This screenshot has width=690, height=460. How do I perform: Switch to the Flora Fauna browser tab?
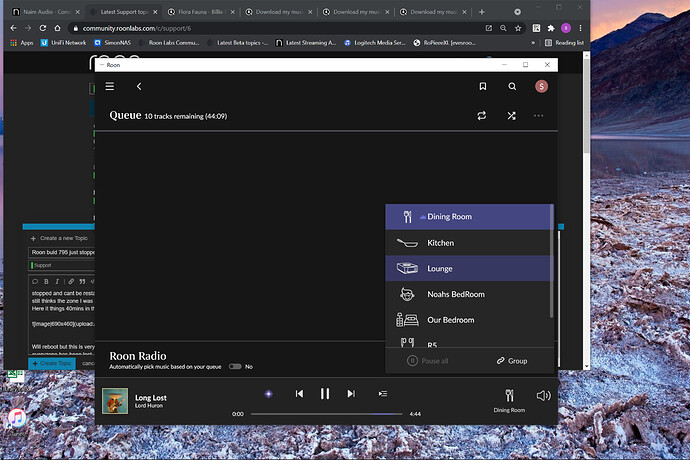[x=201, y=12]
